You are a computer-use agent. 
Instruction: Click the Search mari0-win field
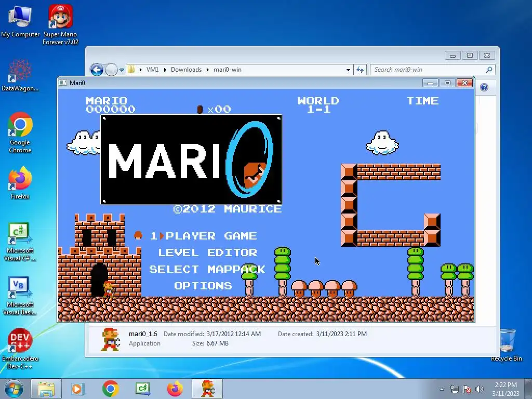click(x=433, y=70)
